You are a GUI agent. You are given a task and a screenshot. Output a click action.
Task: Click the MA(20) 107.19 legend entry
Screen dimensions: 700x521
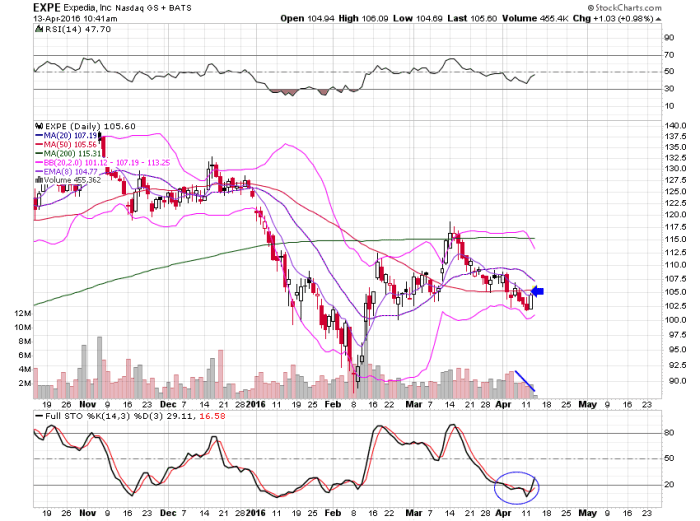[x=66, y=135]
